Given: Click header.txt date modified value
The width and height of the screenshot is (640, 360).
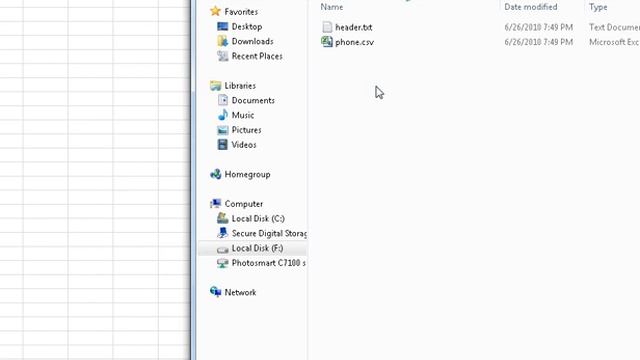Looking at the screenshot, I should coord(538,27).
